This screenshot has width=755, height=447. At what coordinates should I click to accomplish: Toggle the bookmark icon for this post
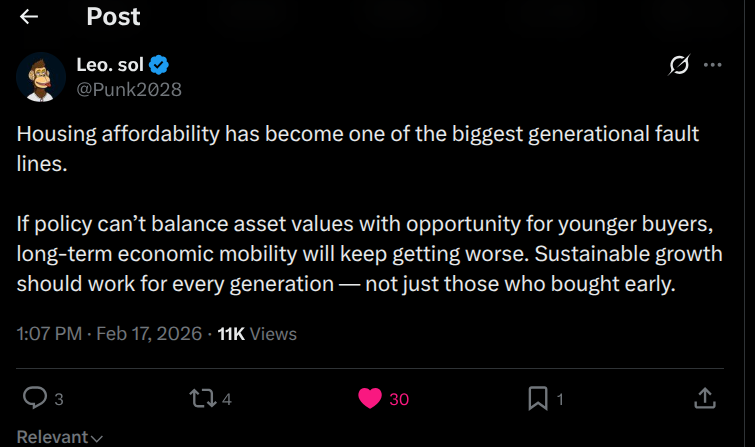click(537, 398)
